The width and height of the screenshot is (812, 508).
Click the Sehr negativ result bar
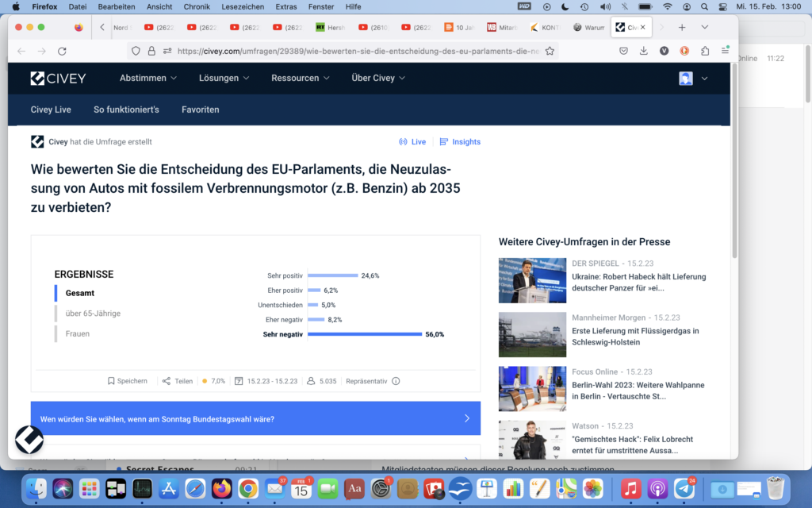pos(365,334)
